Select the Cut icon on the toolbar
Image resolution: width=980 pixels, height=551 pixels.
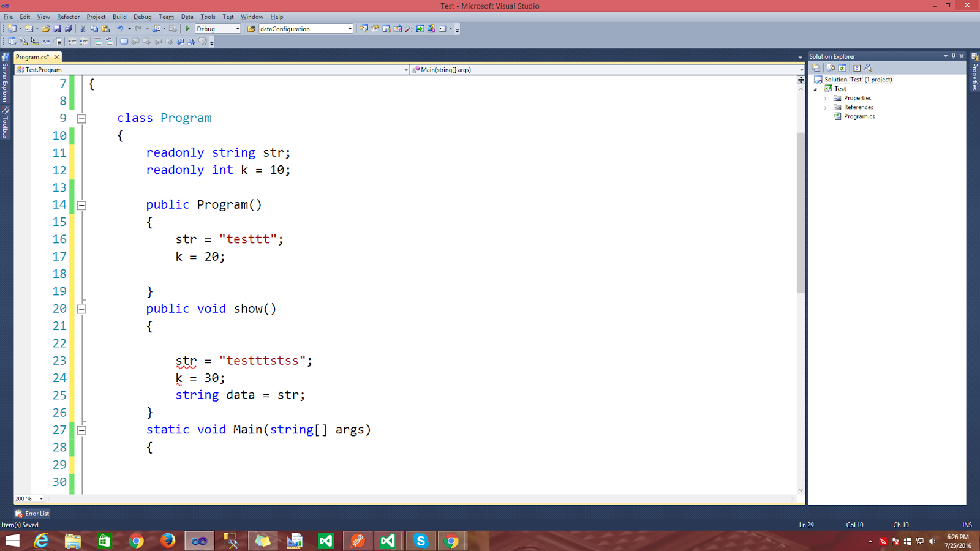82,29
